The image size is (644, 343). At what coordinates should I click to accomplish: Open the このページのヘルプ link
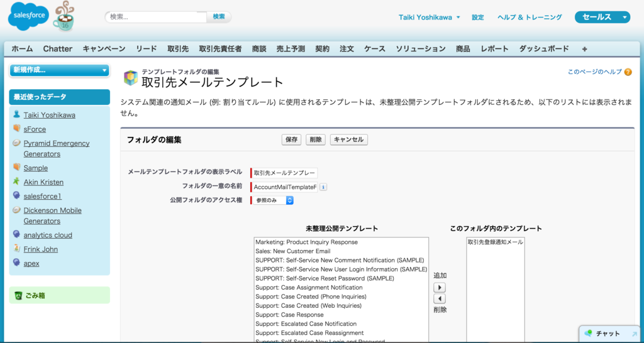pyautogui.click(x=595, y=72)
